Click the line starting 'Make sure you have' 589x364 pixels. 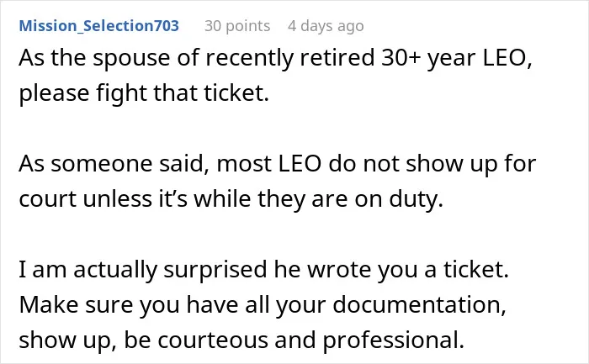click(x=263, y=304)
